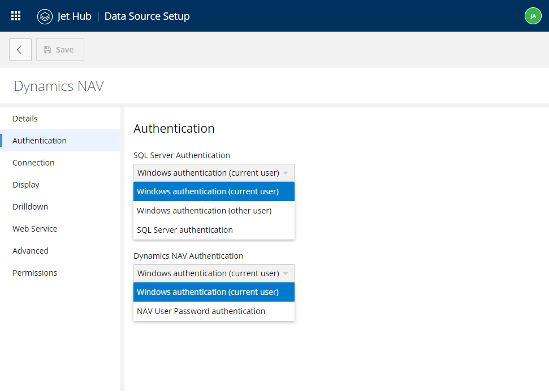The width and height of the screenshot is (549, 392).
Task: Open the JA user avatar menu
Action: click(x=533, y=16)
